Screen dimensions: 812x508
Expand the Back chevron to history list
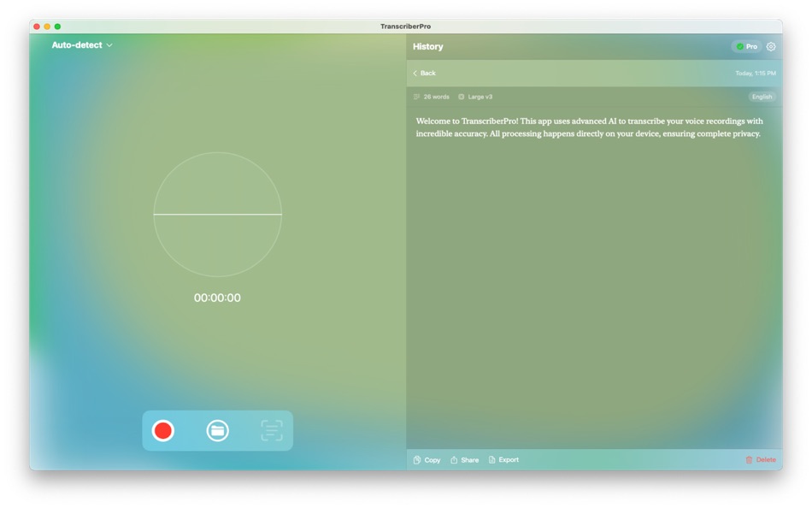click(x=415, y=74)
